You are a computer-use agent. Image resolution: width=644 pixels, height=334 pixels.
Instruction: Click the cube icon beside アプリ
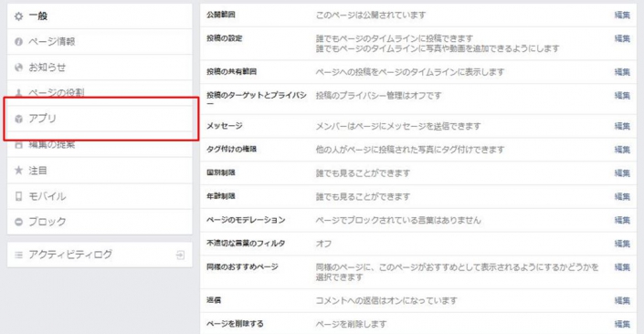pyautogui.click(x=18, y=119)
